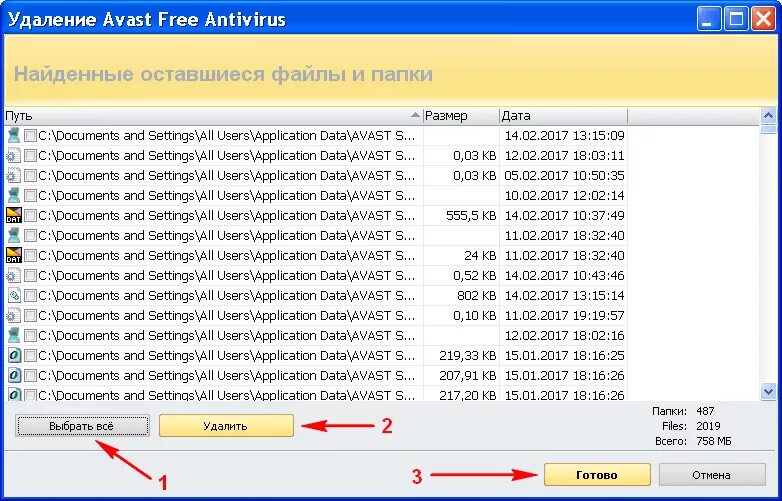Viewport: 782px width, 501px height.
Task: Click settings file icon in 0,10 KB row
Action: pos(13,316)
